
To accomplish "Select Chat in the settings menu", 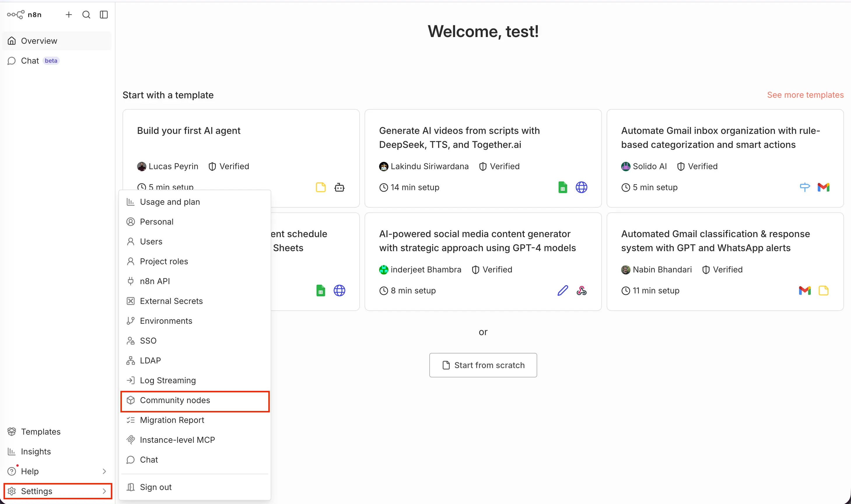I will [x=195, y=460].
